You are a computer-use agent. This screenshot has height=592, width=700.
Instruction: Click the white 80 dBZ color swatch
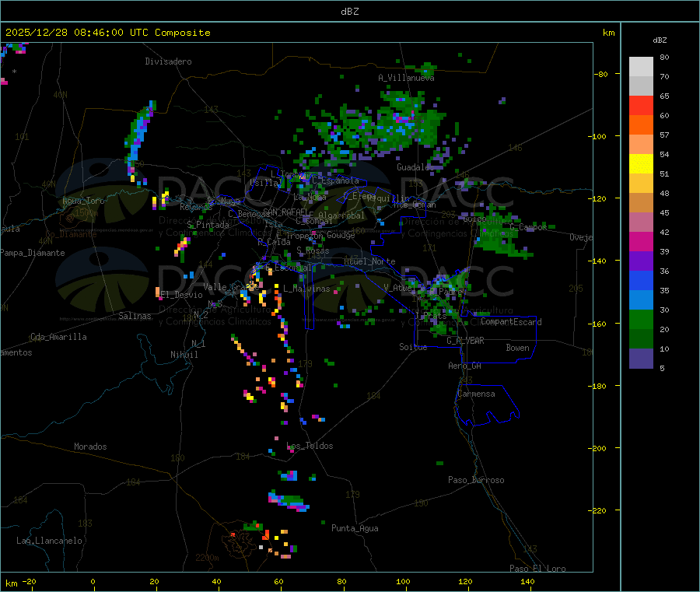click(x=641, y=67)
